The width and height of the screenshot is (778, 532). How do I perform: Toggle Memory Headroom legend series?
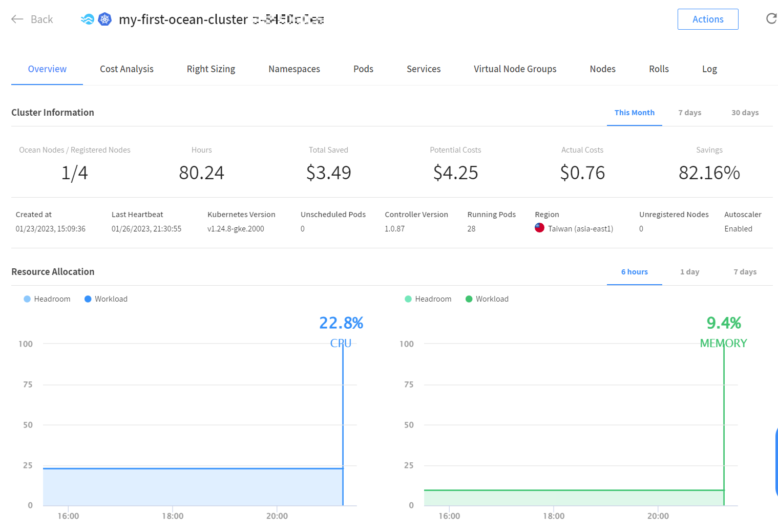pos(428,299)
